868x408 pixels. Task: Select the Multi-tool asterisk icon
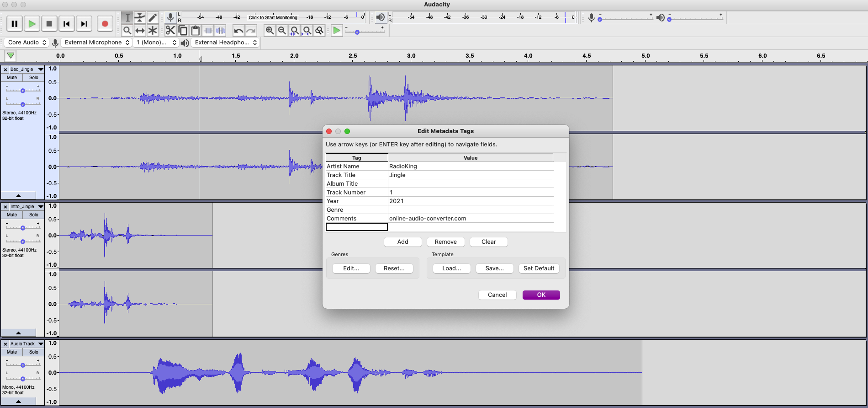coord(153,31)
